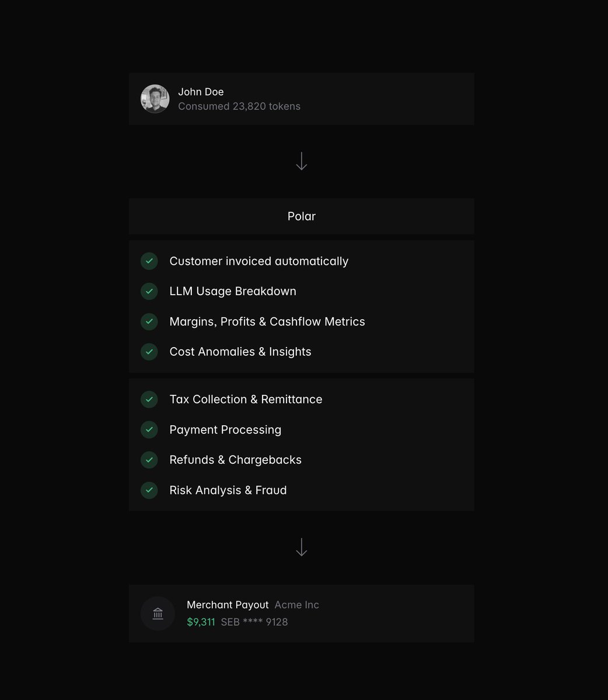Click the check icon next to Refunds & Chargebacks
The image size is (608, 700).
click(x=149, y=460)
